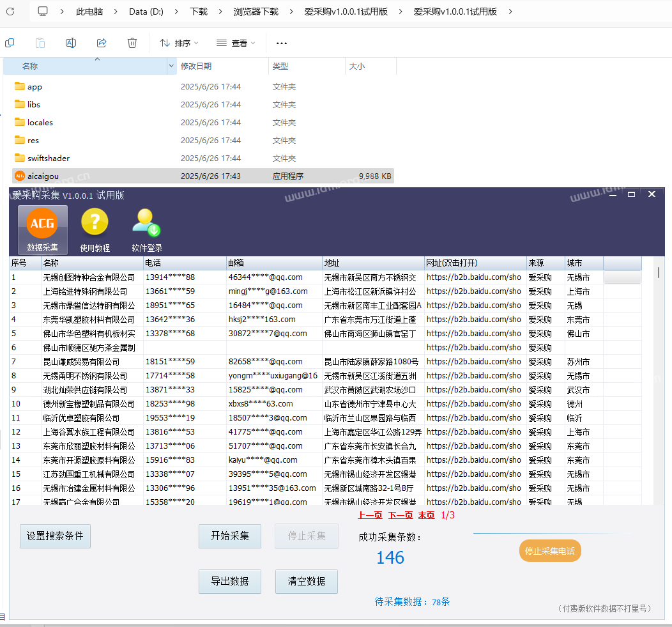This screenshot has height=627, width=672.
Task: Select row 上海铭进特殊钢有限公司
Action: click(x=325, y=291)
